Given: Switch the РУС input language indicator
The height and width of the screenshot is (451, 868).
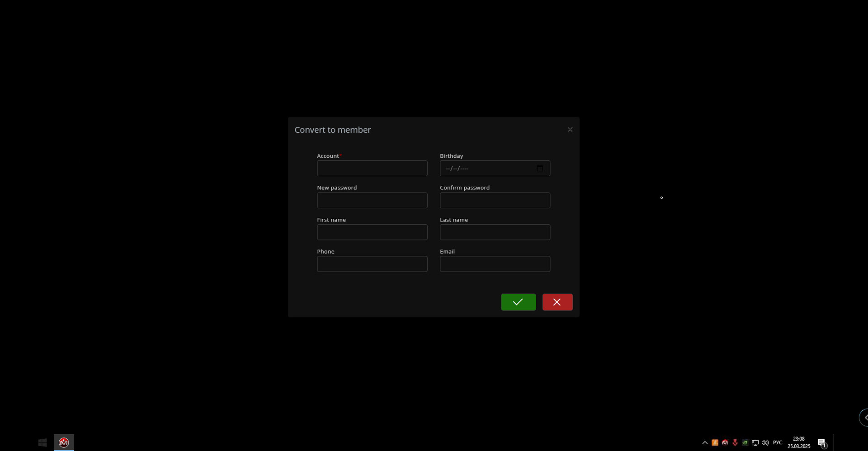Looking at the screenshot, I should [x=778, y=443].
